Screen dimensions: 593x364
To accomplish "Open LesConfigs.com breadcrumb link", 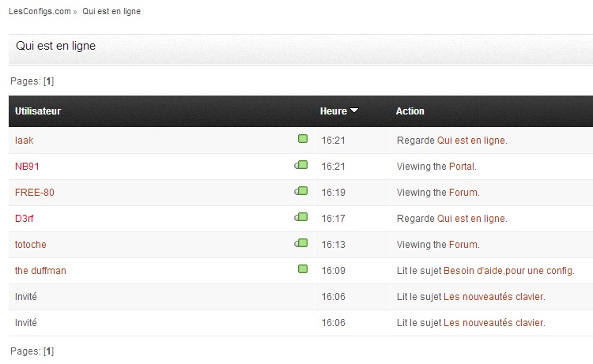I will coord(40,11).
